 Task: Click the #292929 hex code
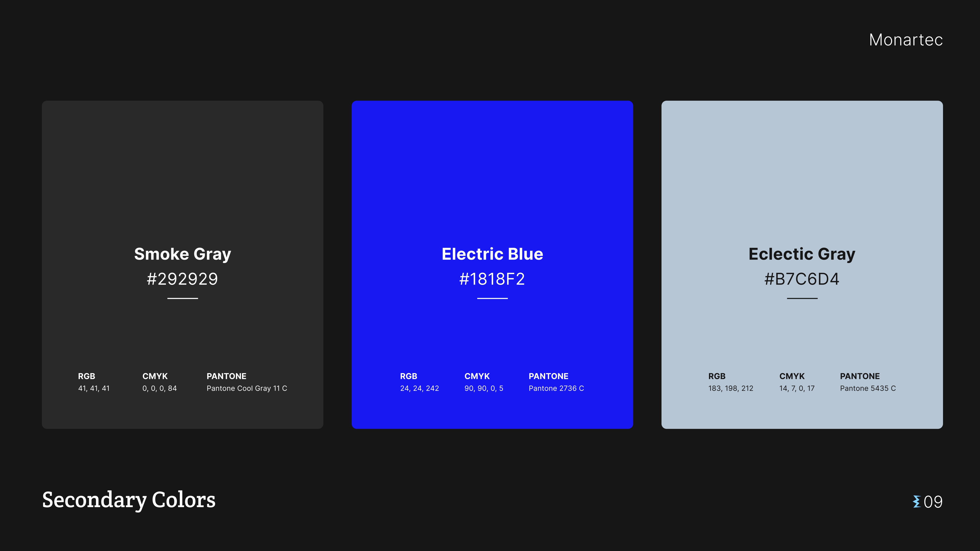click(182, 279)
